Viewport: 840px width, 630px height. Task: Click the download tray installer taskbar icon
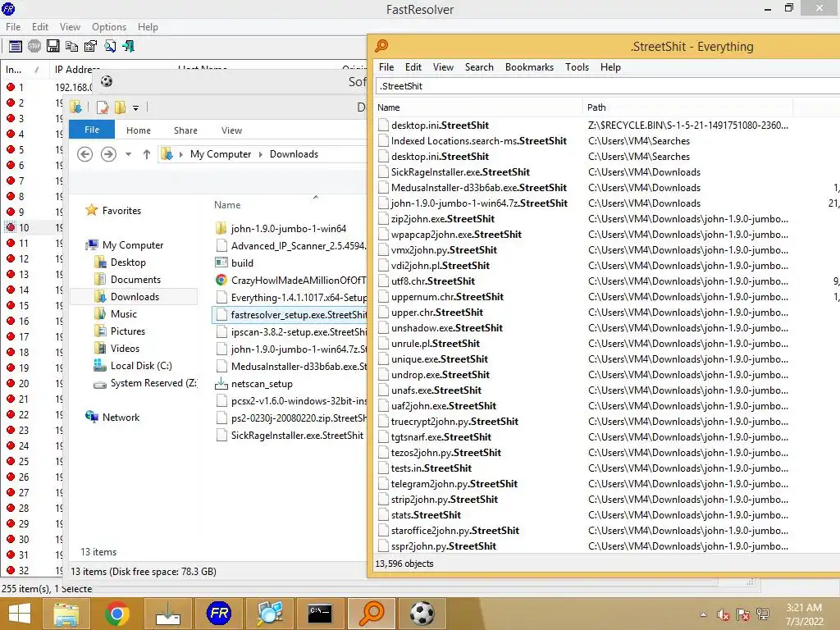click(167, 614)
